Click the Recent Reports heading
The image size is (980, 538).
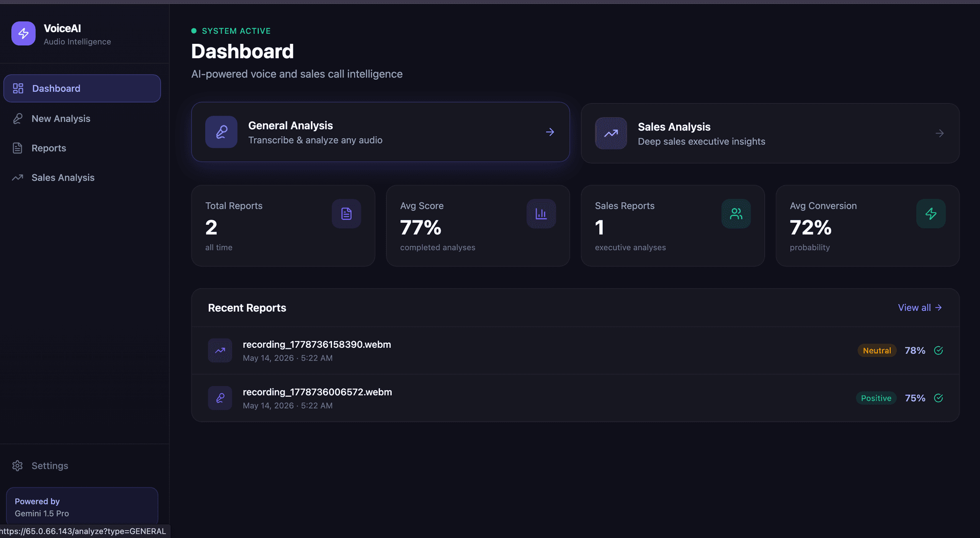[x=247, y=308]
